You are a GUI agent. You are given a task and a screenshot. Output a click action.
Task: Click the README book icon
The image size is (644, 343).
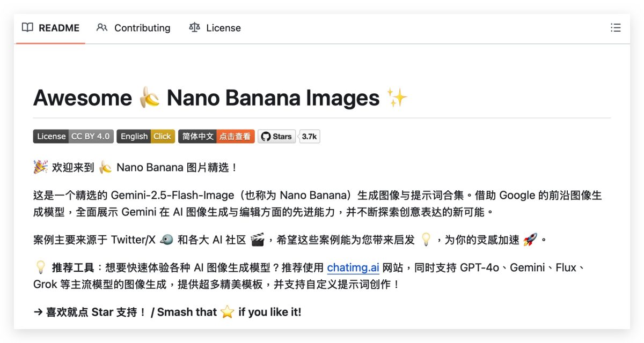[27, 27]
